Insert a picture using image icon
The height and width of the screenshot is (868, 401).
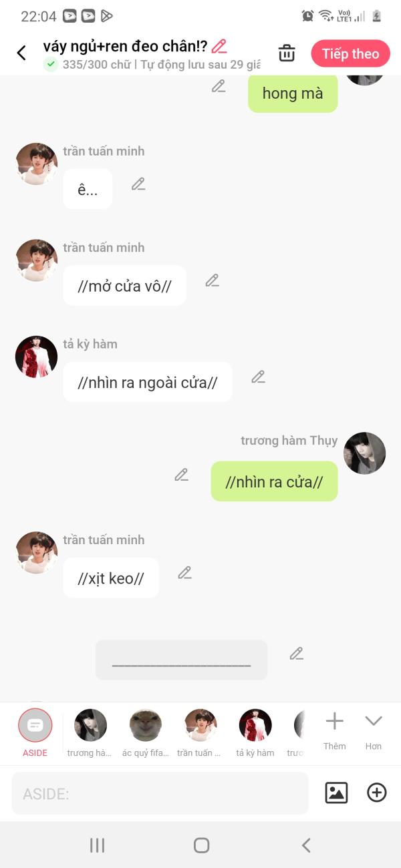[336, 793]
